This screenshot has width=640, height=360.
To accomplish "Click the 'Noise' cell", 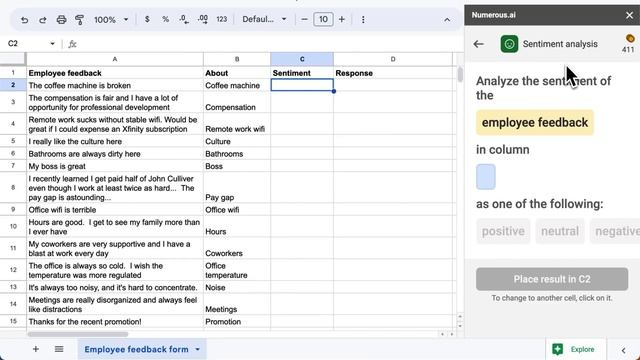I will click(237, 287).
